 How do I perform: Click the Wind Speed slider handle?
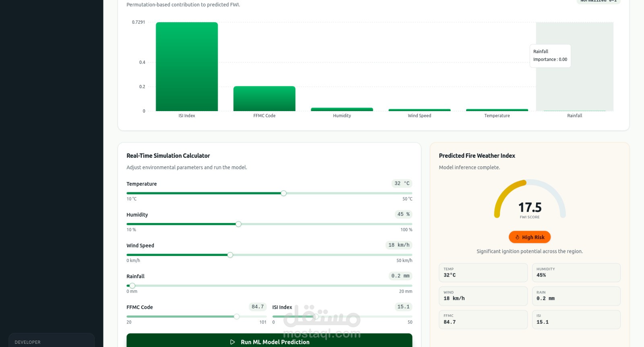coord(230,255)
